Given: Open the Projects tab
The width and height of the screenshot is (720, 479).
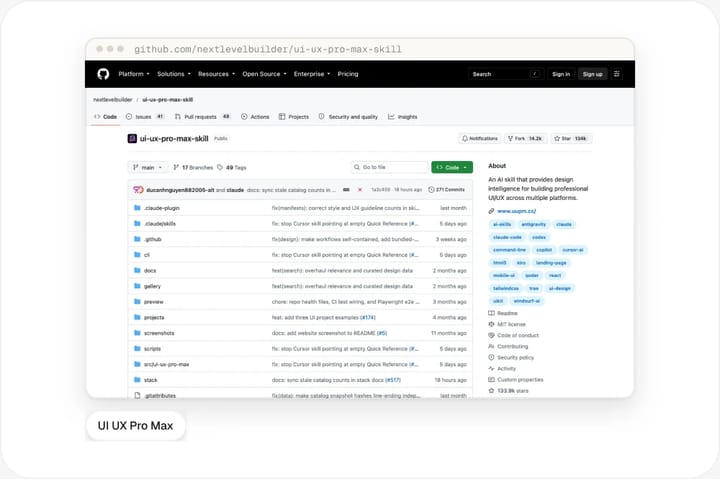Looking at the screenshot, I should tap(294, 117).
